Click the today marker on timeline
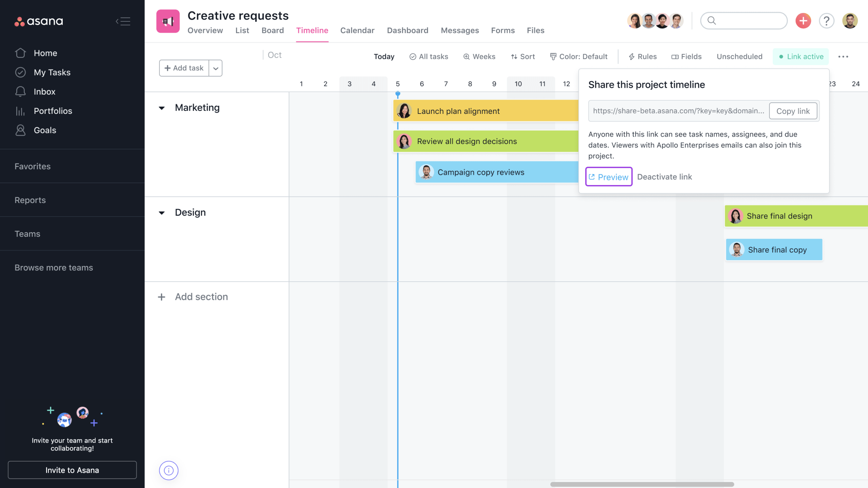The image size is (868, 488). click(398, 94)
